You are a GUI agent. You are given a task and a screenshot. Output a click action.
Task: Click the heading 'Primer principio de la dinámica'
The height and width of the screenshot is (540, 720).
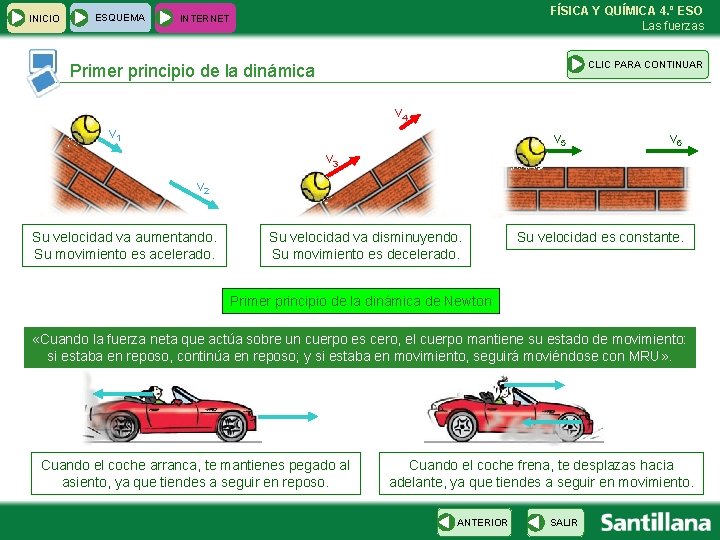pyautogui.click(x=192, y=71)
